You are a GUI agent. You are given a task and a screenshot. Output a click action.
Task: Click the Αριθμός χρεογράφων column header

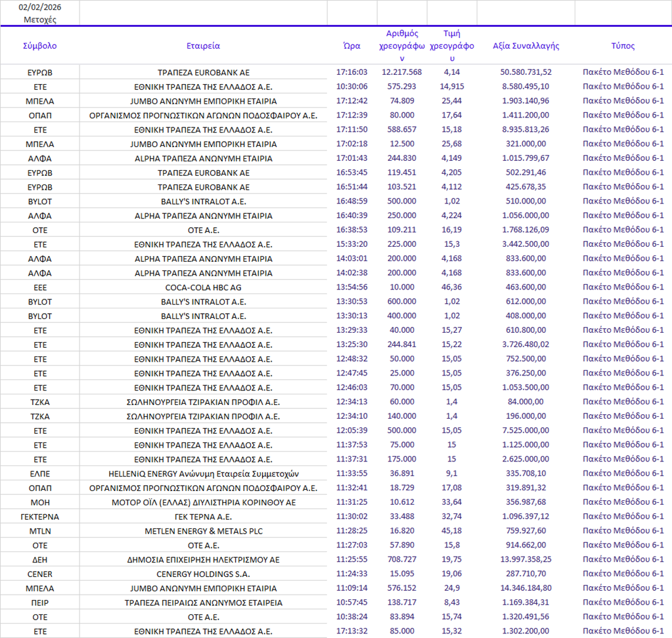[402, 46]
